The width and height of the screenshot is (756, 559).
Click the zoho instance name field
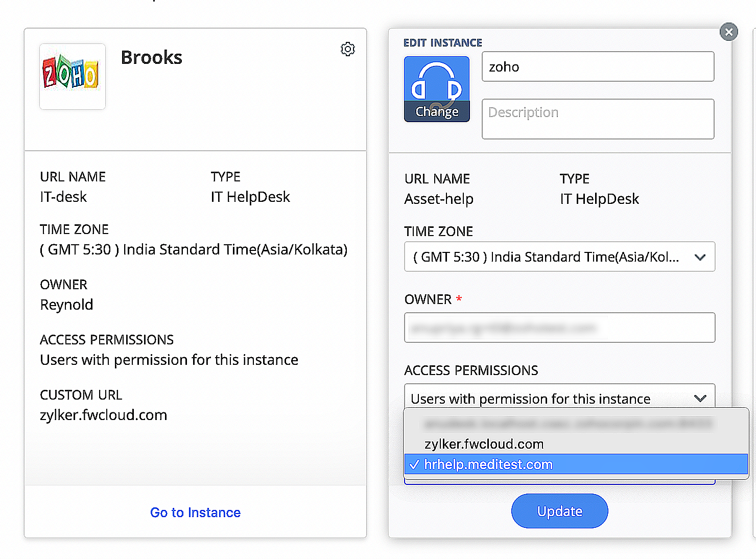click(x=597, y=66)
